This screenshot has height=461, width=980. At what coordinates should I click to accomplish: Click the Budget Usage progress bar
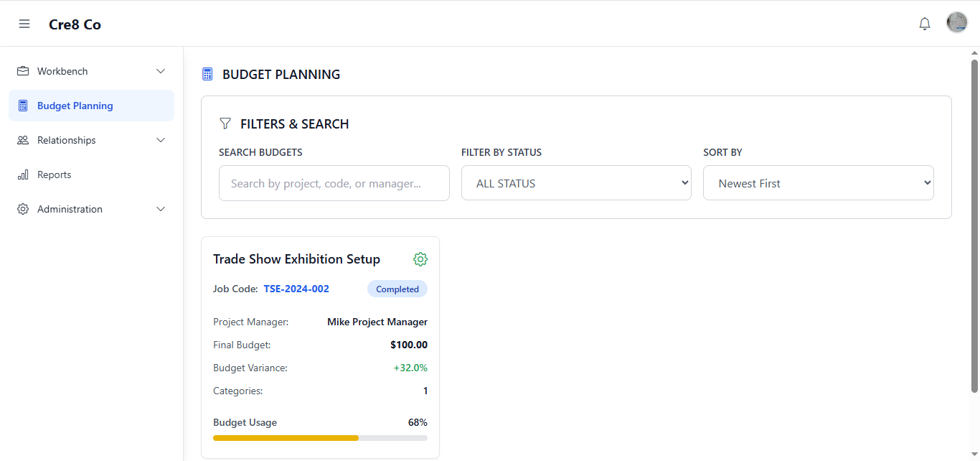click(320, 437)
